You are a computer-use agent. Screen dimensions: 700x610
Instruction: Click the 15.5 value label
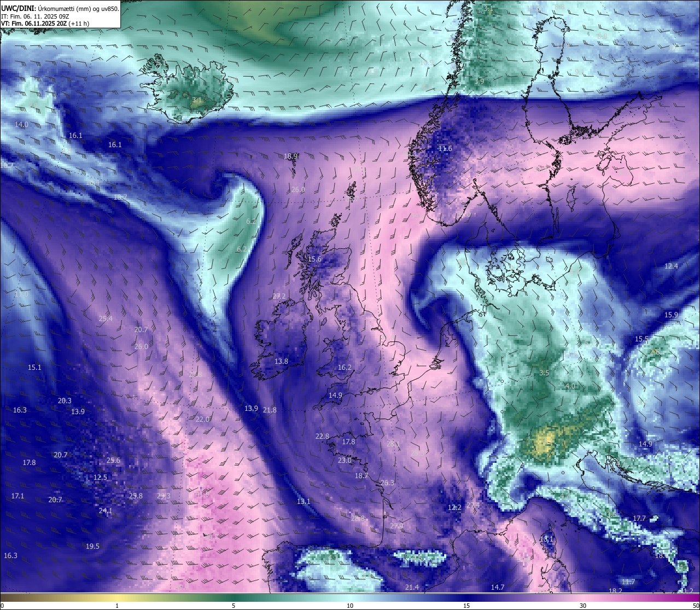point(641,339)
